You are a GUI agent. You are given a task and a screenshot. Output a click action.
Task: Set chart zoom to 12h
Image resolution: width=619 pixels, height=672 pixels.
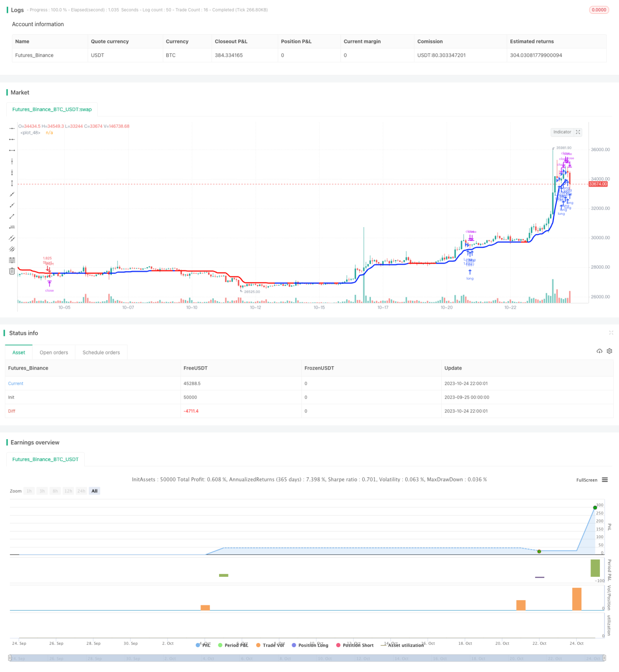[68, 491]
